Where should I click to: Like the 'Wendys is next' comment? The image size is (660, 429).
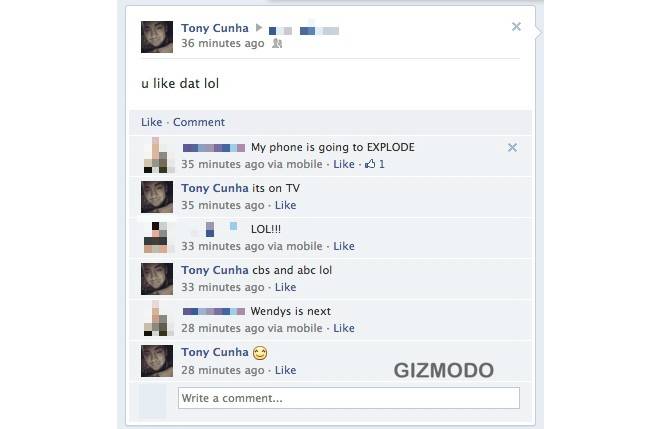[344, 328]
